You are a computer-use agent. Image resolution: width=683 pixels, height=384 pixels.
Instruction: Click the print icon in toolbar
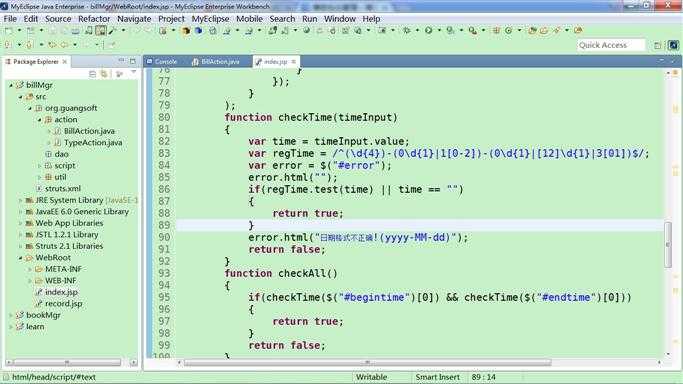point(76,30)
